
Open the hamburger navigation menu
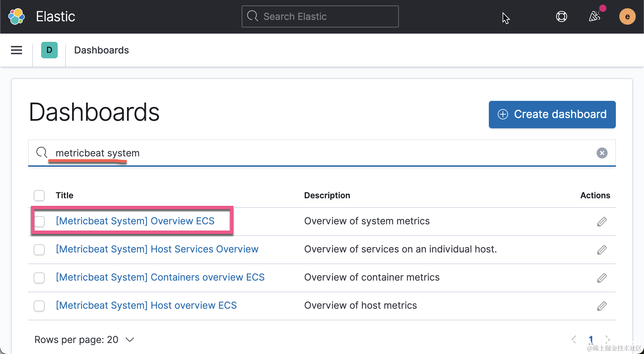pos(16,50)
